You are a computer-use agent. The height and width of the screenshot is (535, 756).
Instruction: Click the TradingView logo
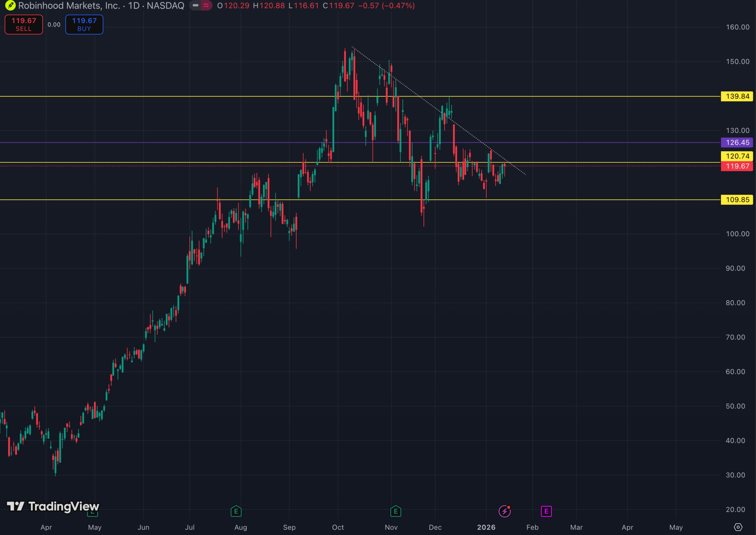point(53,506)
